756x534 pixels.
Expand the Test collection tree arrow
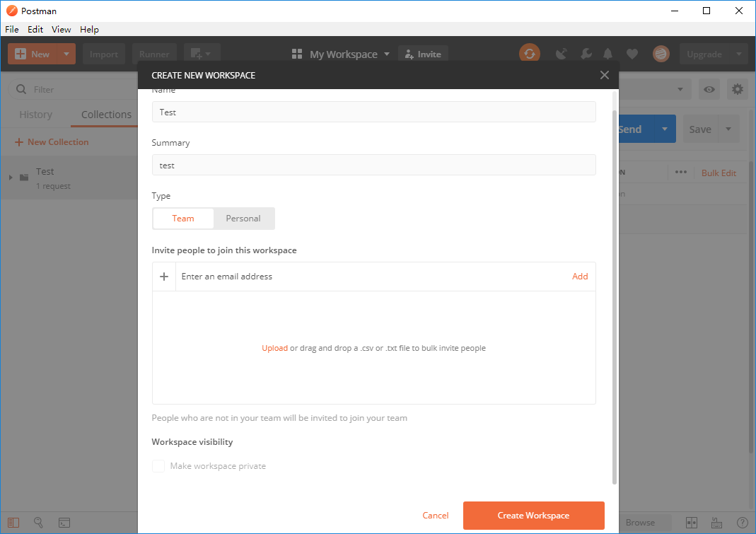(11, 178)
